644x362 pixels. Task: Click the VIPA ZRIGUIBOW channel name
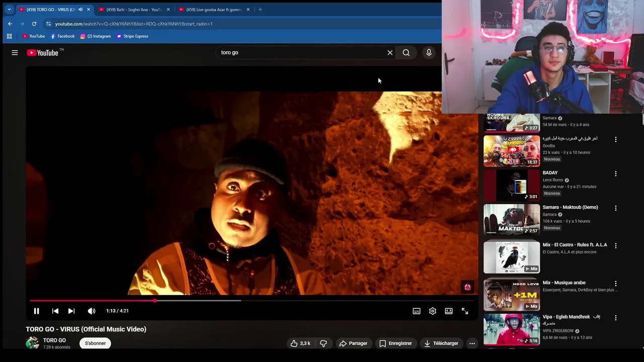(558, 331)
